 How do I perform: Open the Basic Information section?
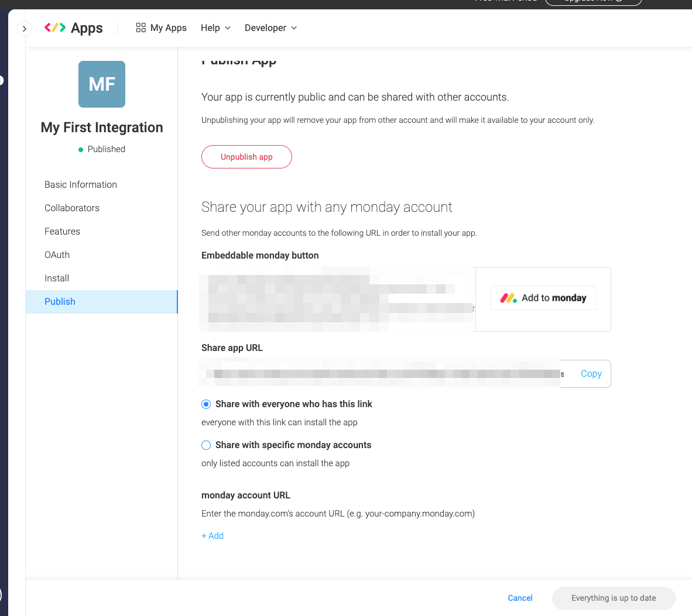click(x=81, y=184)
